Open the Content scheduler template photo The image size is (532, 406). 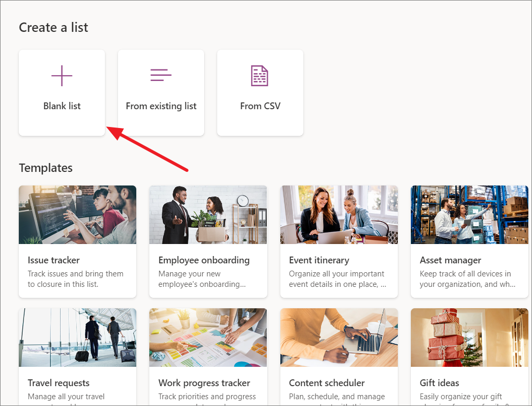(x=339, y=338)
